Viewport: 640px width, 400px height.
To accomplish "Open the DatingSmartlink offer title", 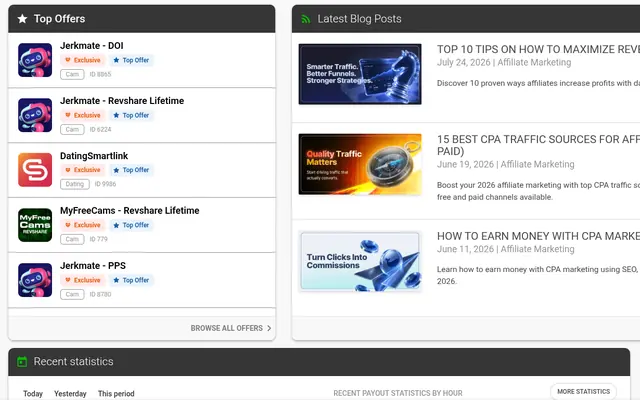I will click(x=94, y=156).
